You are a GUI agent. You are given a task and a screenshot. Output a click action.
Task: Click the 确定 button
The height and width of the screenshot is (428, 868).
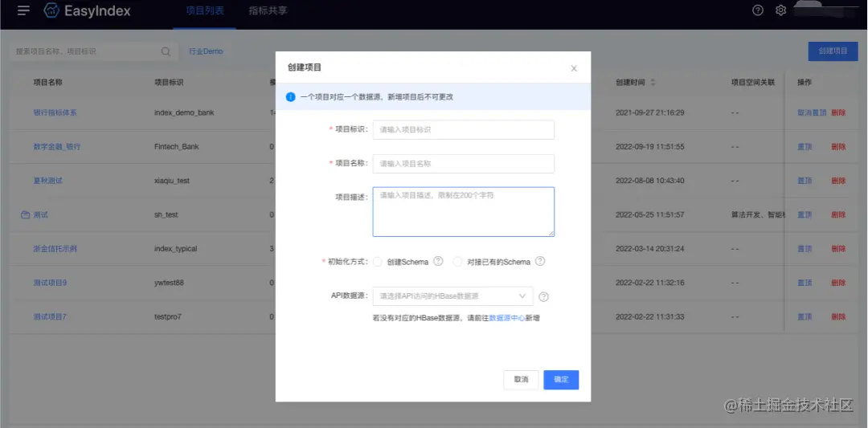561,380
